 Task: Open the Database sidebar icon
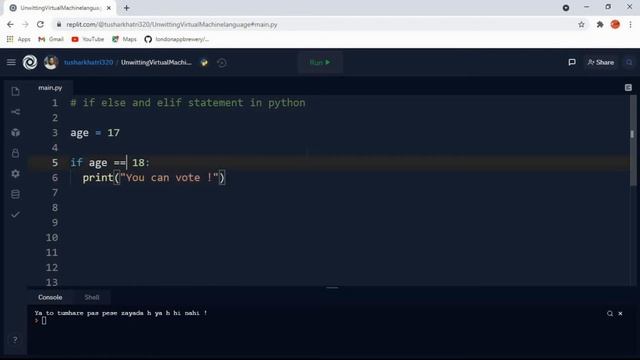click(16, 194)
